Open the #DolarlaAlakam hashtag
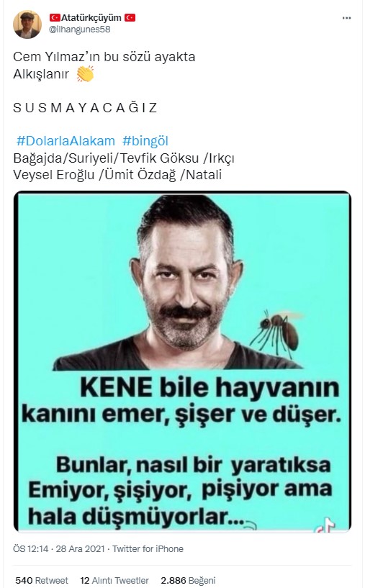Image resolution: width=365 pixels, height=588 pixels. 66,141
